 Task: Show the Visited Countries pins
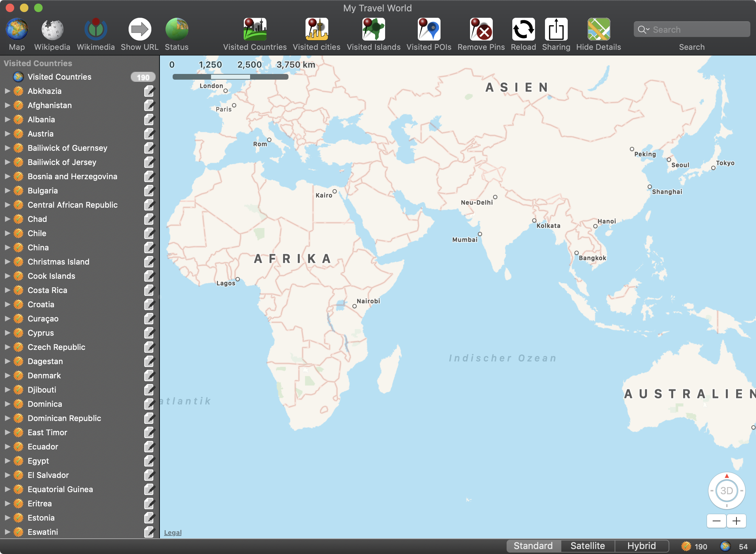[255, 30]
